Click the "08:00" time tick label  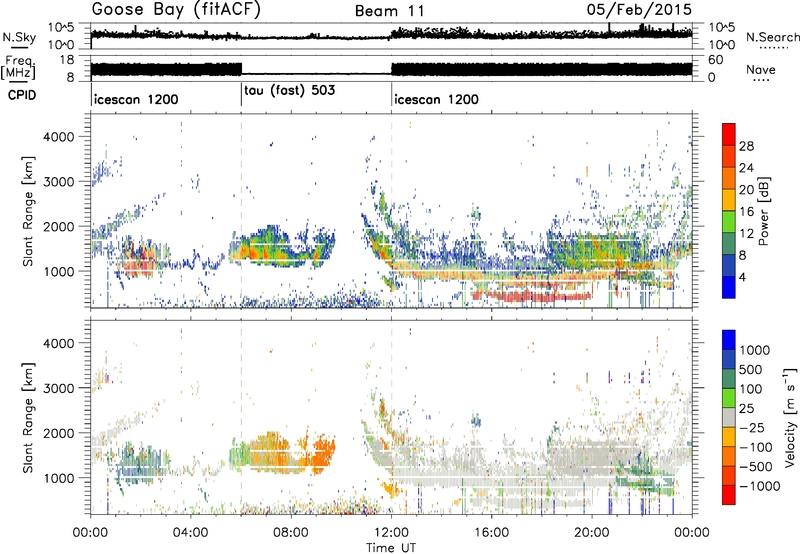[291, 533]
